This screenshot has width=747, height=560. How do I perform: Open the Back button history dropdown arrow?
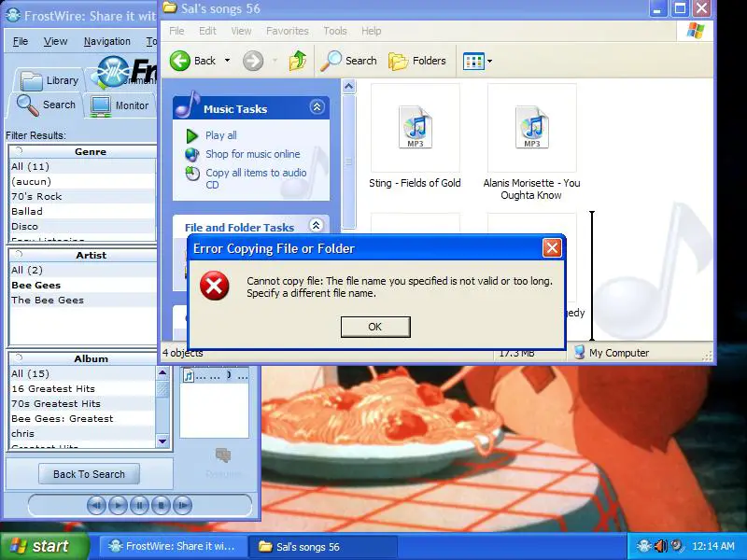click(x=226, y=62)
